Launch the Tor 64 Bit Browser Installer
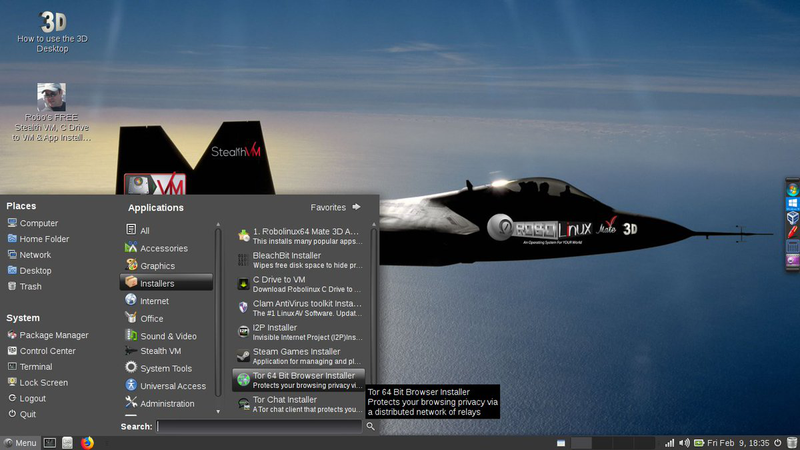The image size is (800, 450). coord(298,380)
